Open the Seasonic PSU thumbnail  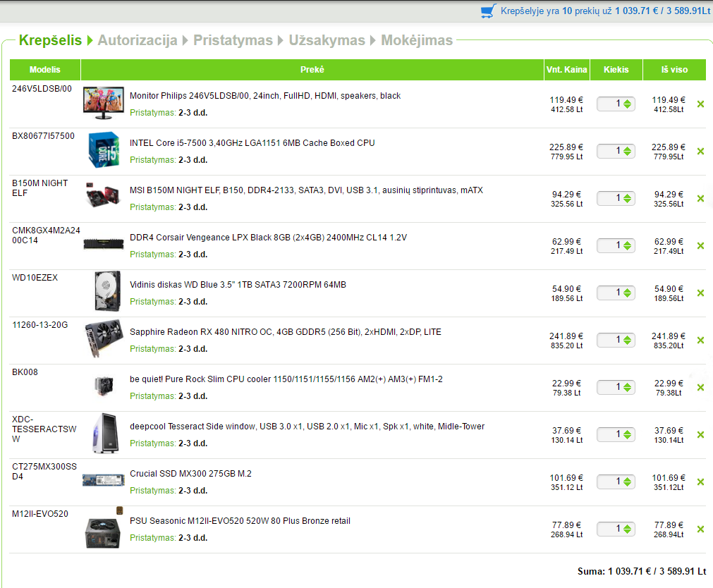[x=104, y=529]
